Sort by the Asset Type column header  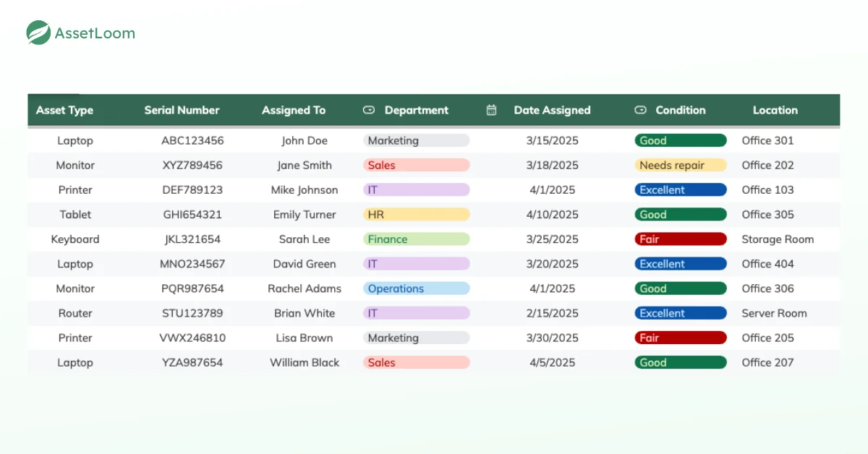coord(64,111)
